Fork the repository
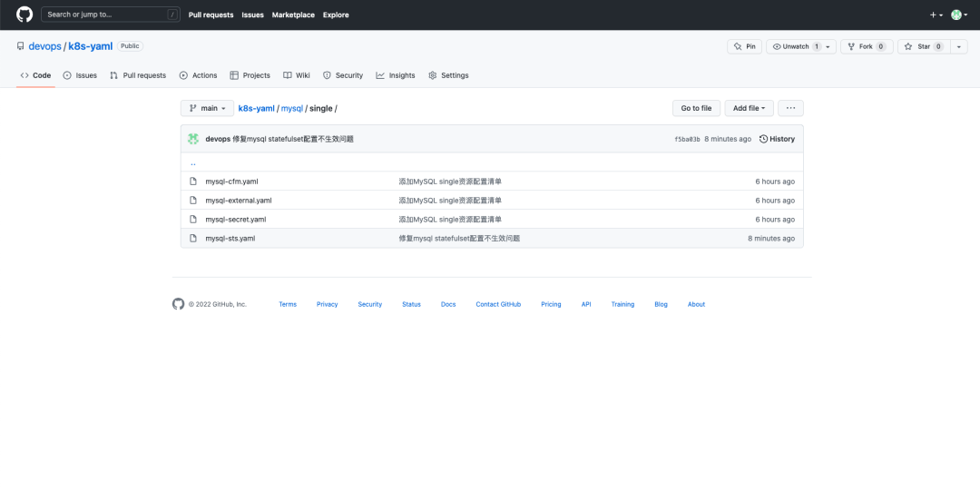Viewport: 980px width, 491px height. pyautogui.click(x=867, y=46)
